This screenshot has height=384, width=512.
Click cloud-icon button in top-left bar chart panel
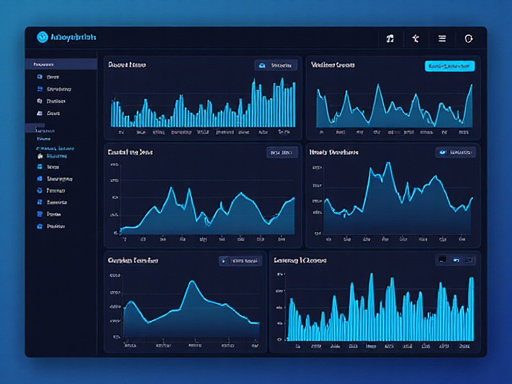[x=276, y=65]
